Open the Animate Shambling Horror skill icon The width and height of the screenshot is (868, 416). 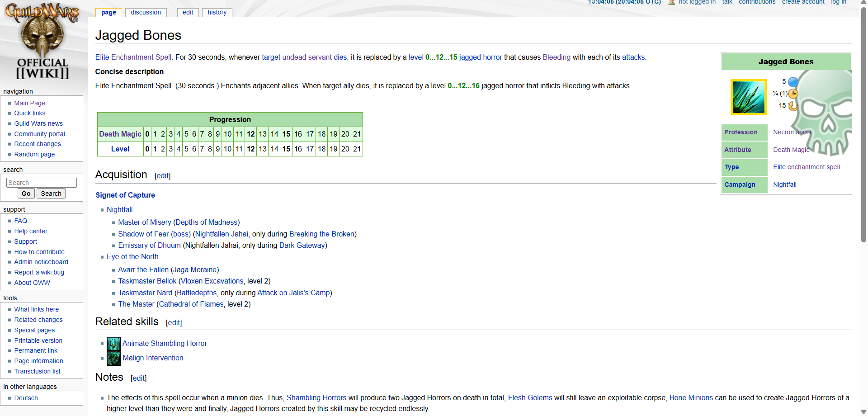click(113, 344)
